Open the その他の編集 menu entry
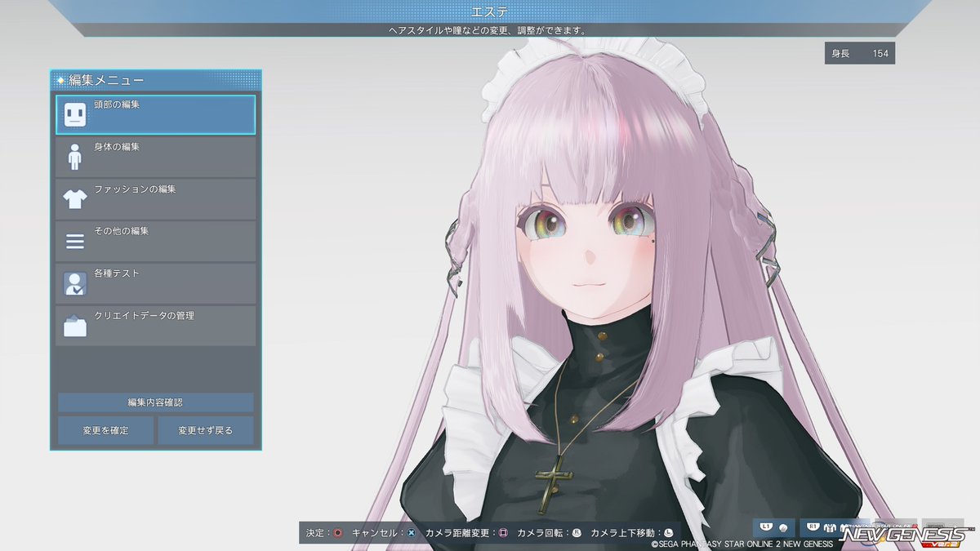 point(155,242)
